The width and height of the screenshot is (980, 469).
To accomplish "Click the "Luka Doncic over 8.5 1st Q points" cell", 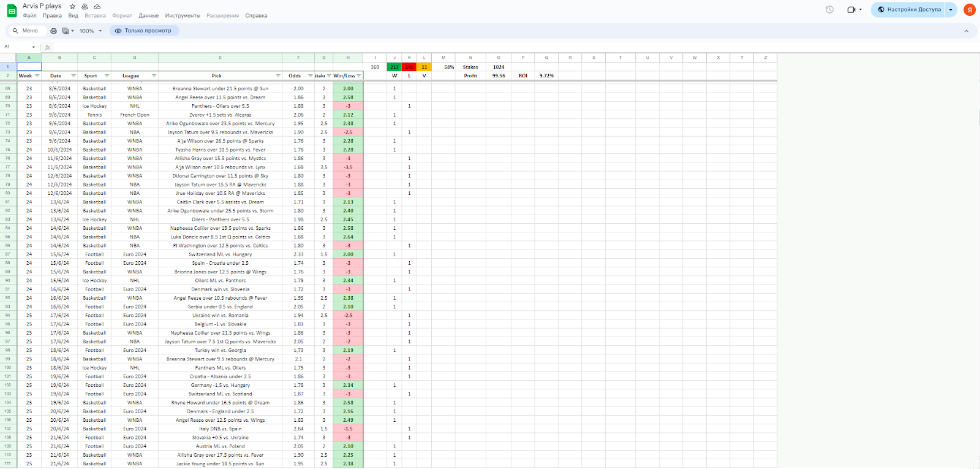I will (x=220, y=237).
